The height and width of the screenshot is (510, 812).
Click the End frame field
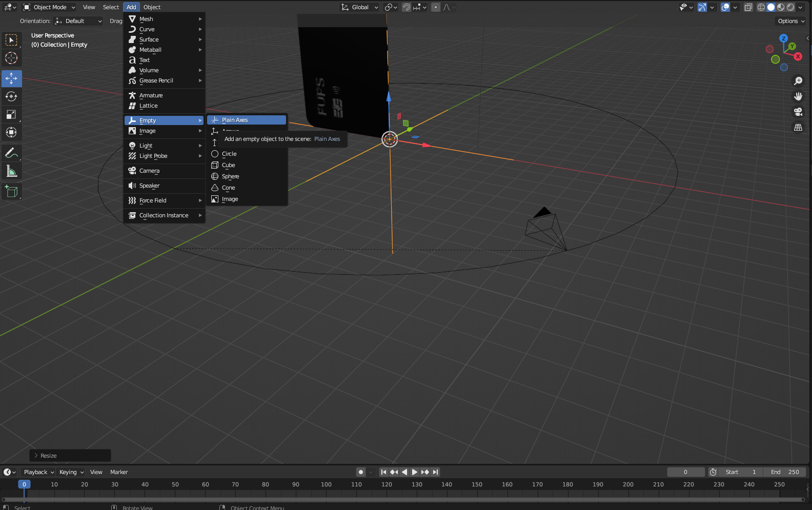coord(784,472)
